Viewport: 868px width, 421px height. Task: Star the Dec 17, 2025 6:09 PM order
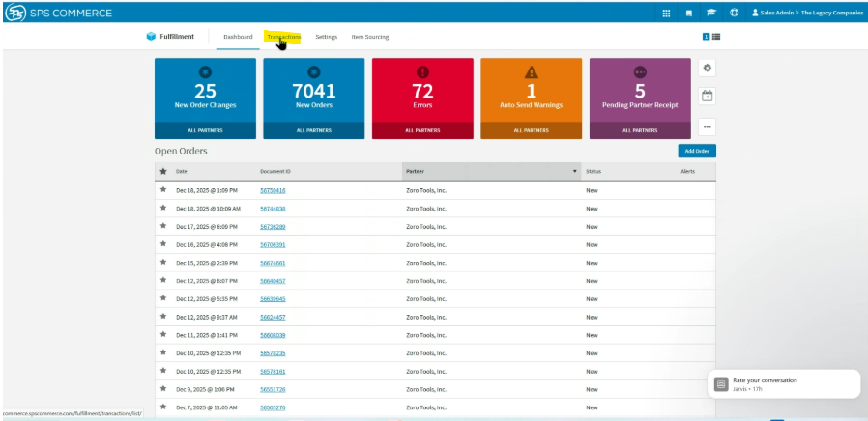tap(162, 226)
